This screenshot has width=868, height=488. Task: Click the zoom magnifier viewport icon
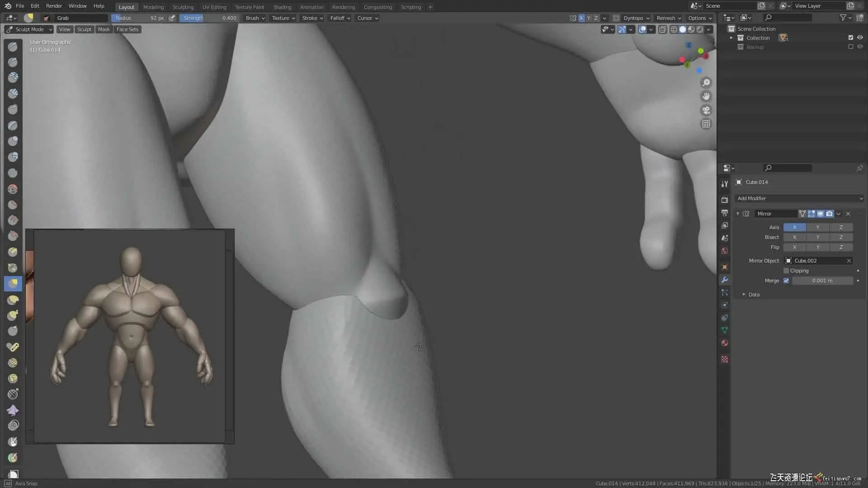tap(706, 83)
